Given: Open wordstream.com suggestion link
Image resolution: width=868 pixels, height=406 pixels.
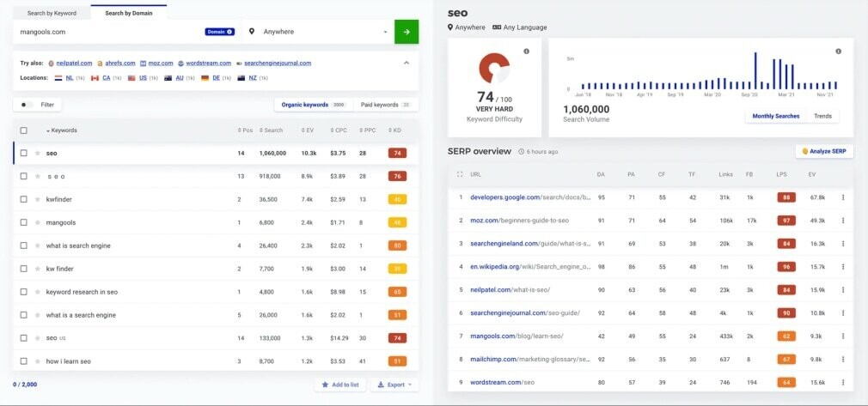Looking at the screenshot, I should point(209,63).
